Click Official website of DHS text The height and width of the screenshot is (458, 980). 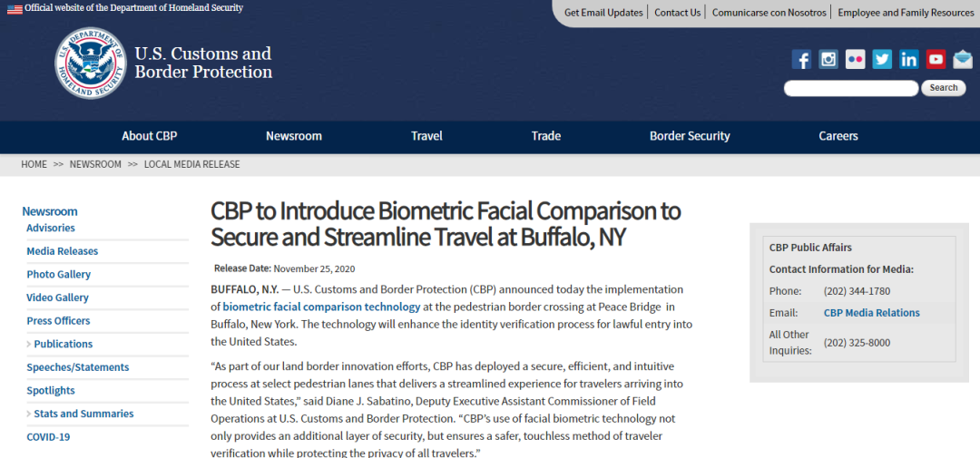coord(133,8)
